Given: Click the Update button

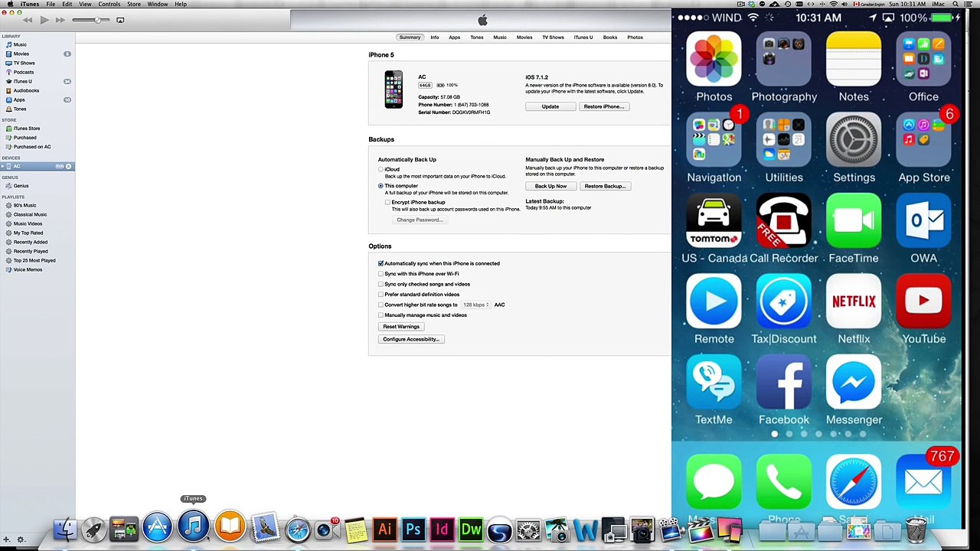Looking at the screenshot, I should point(550,106).
